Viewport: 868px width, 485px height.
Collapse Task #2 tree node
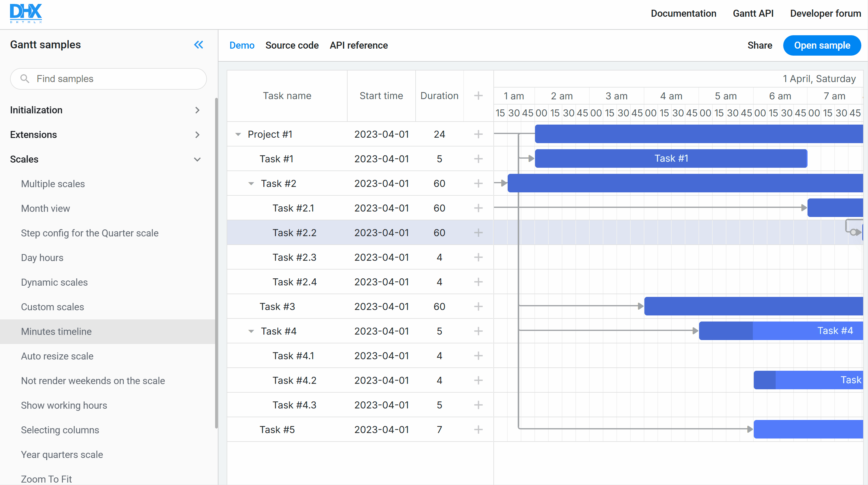[x=251, y=184]
